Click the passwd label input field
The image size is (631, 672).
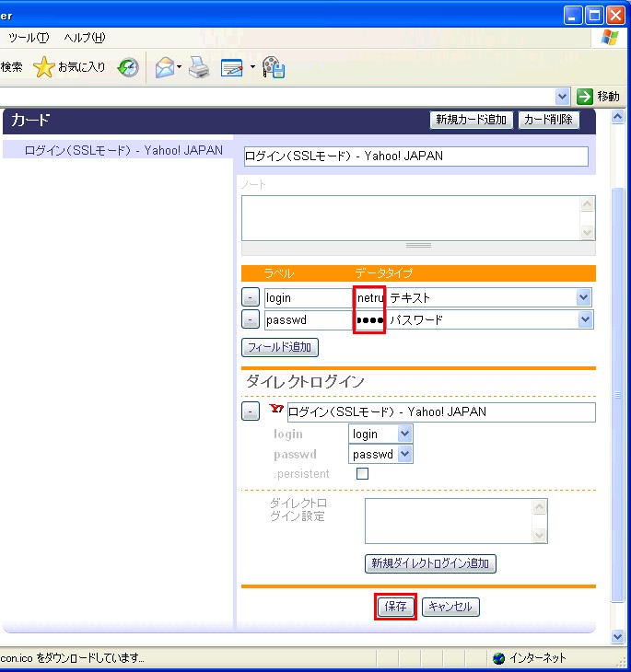click(x=309, y=319)
